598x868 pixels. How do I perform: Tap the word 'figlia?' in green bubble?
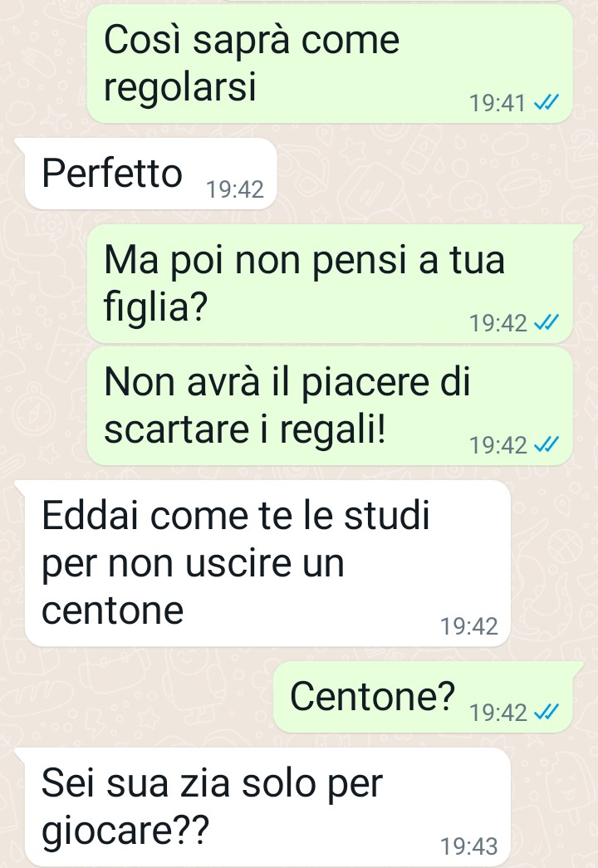click(155, 306)
